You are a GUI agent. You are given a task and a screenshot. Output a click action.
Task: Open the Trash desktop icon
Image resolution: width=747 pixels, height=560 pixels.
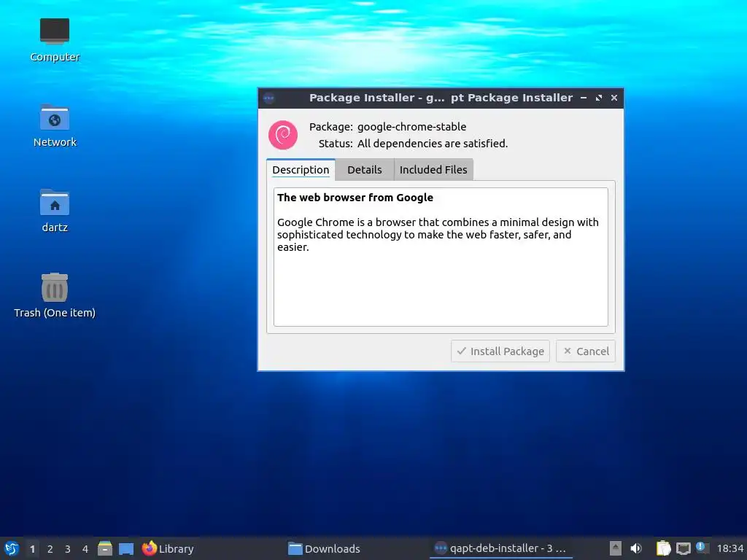54,296
